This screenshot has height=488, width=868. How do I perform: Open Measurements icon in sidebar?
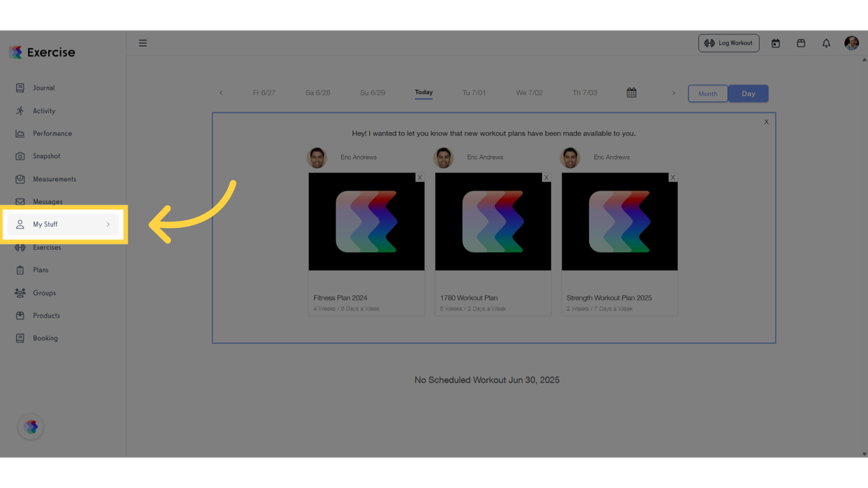click(20, 179)
